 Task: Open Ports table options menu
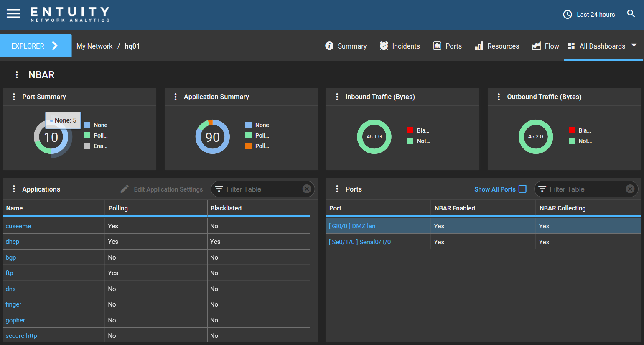point(337,189)
